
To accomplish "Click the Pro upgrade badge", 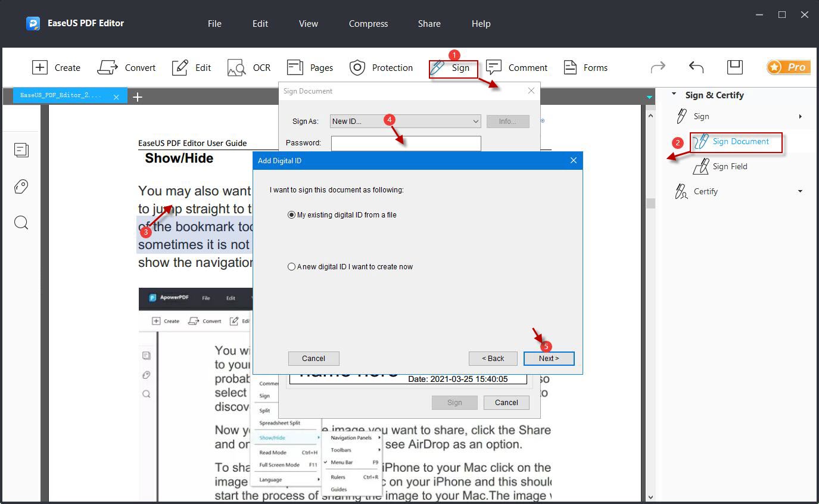I will click(788, 67).
